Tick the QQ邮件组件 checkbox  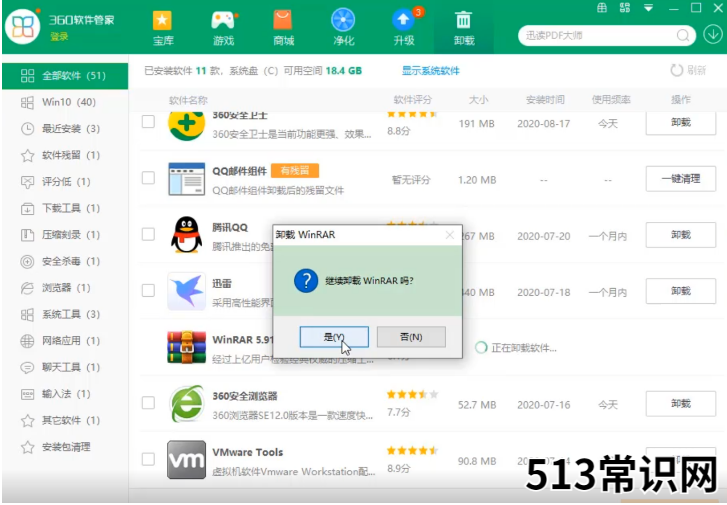pos(148,178)
